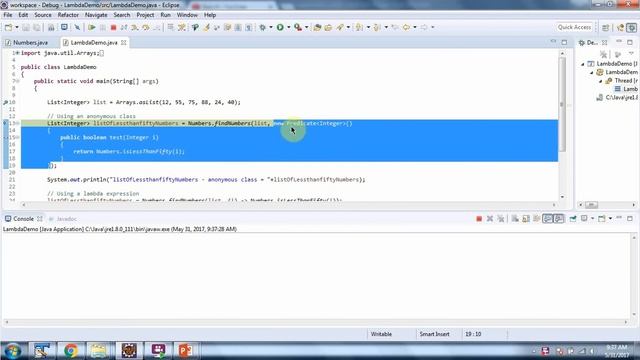Click the Debug gear launch icon
This screenshot has width=640, height=360.
pyautogui.click(x=262, y=27)
